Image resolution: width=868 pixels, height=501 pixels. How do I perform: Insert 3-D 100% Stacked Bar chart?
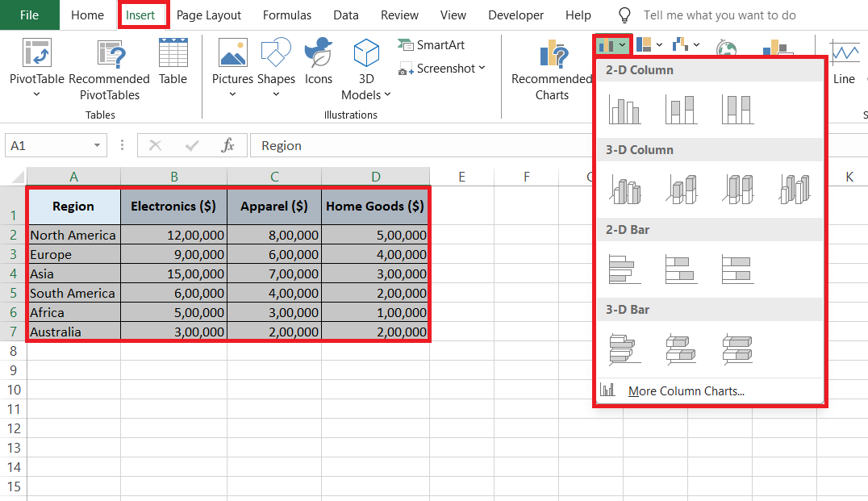738,349
